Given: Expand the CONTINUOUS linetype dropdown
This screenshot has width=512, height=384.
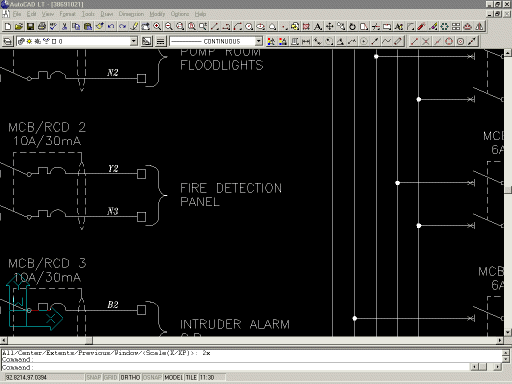Looking at the screenshot, I should 259,41.
